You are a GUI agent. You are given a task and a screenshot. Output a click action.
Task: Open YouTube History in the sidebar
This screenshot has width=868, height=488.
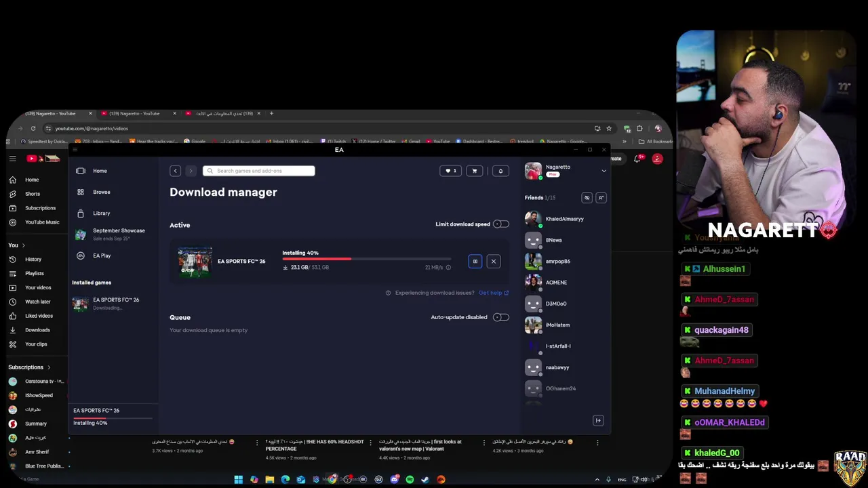[33, 259]
